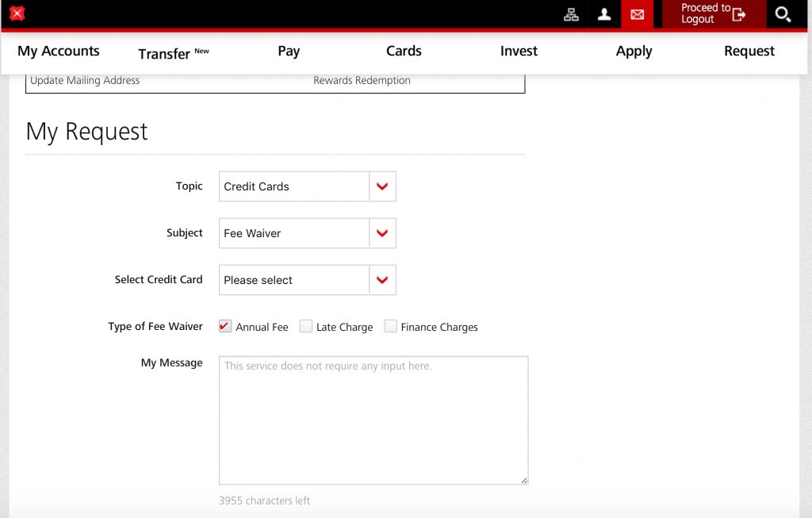Image resolution: width=812 pixels, height=518 pixels.
Task: Open the Pay menu
Action: point(289,51)
